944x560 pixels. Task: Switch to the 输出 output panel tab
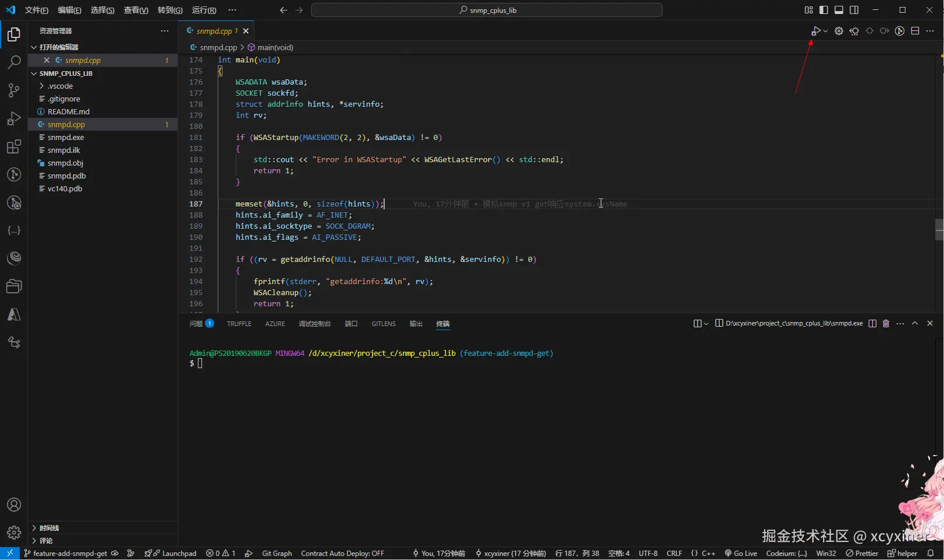[416, 324]
